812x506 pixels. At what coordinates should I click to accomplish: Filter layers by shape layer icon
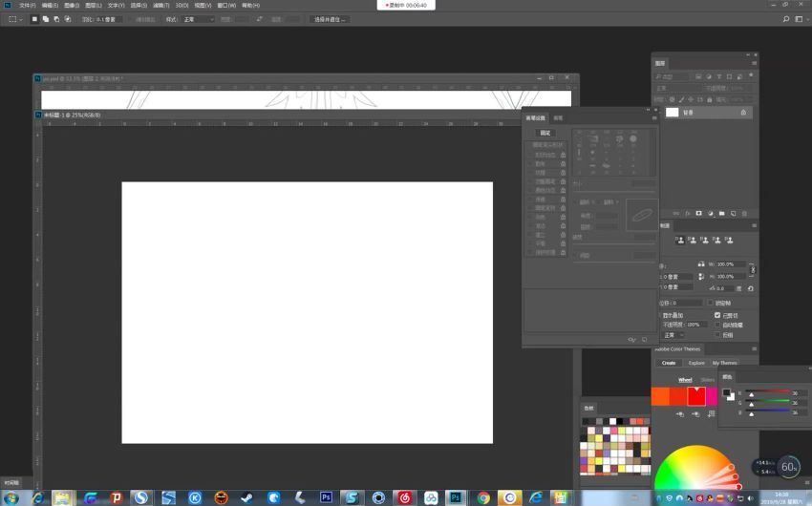pos(729,76)
